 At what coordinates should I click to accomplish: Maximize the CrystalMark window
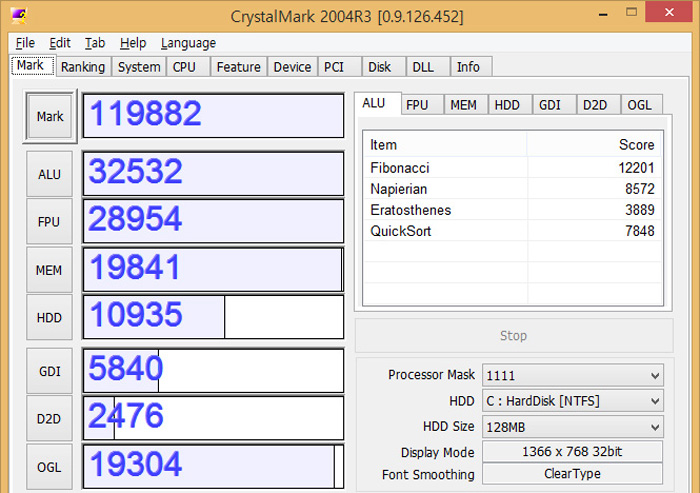(x=631, y=12)
